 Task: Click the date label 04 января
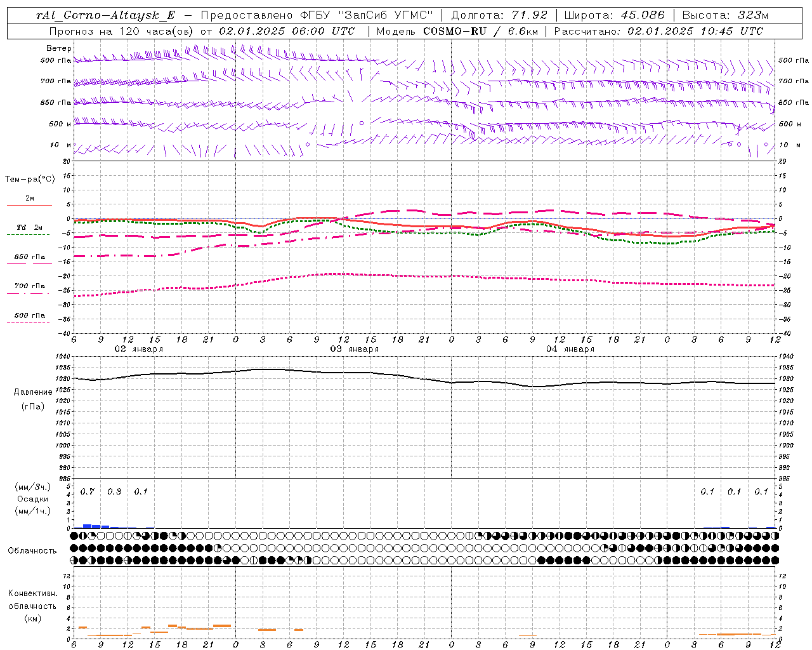[x=570, y=349]
